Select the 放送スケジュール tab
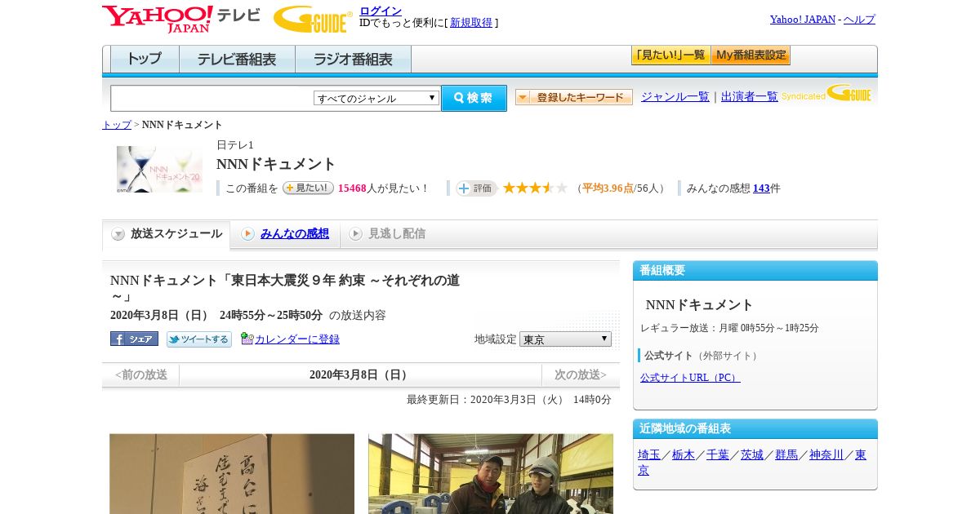 pyautogui.click(x=166, y=234)
